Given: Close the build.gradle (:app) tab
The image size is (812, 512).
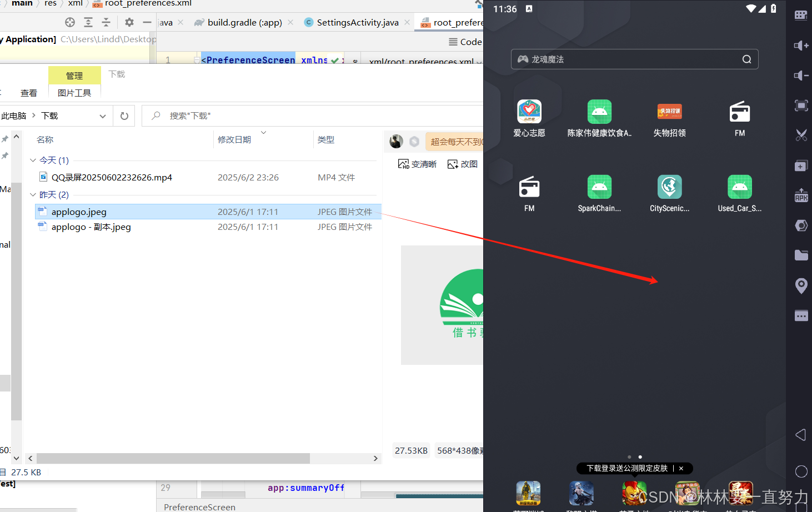Looking at the screenshot, I should (290, 22).
